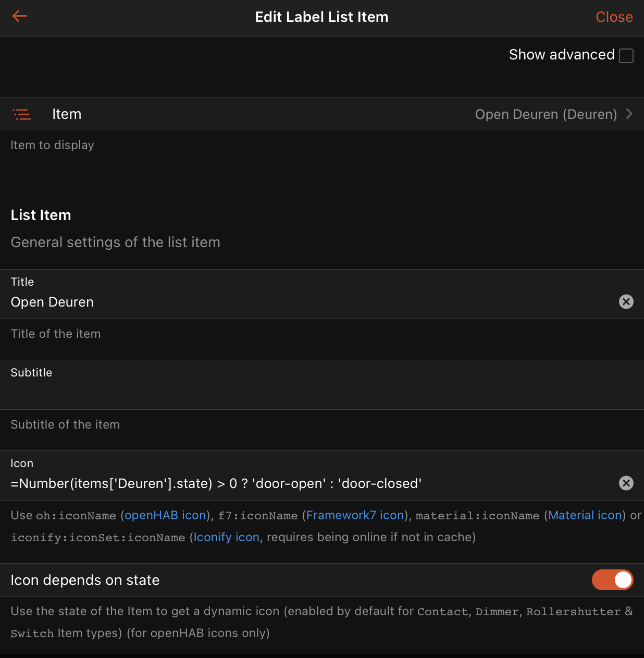The width and height of the screenshot is (644, 658).
Task: Select the Item row label
Action: [x=67, y=114]
